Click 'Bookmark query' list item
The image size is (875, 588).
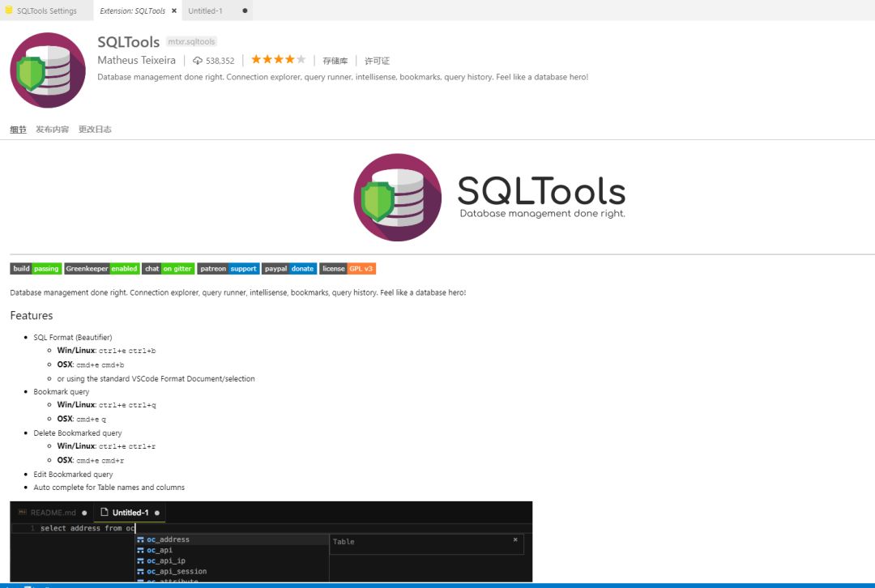(x=62, y=392)
